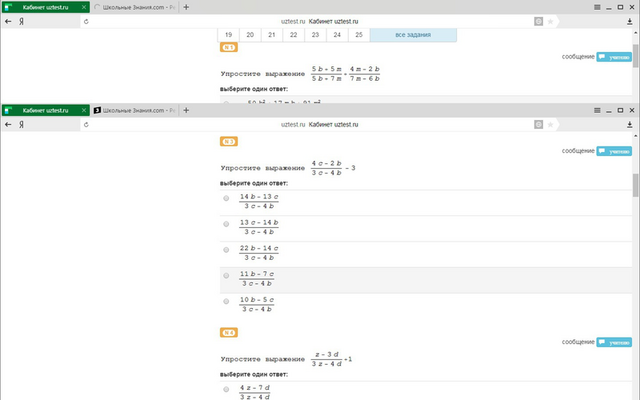
Task: Select answer 11b − 7c over 3c − 4b
Action: coord(226,276)
